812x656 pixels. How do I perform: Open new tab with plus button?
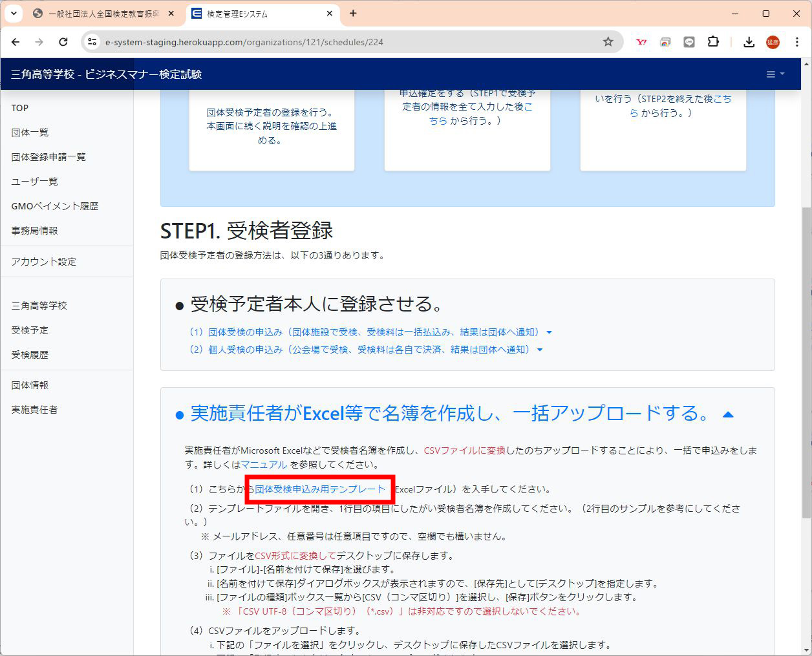pos(353,14)
